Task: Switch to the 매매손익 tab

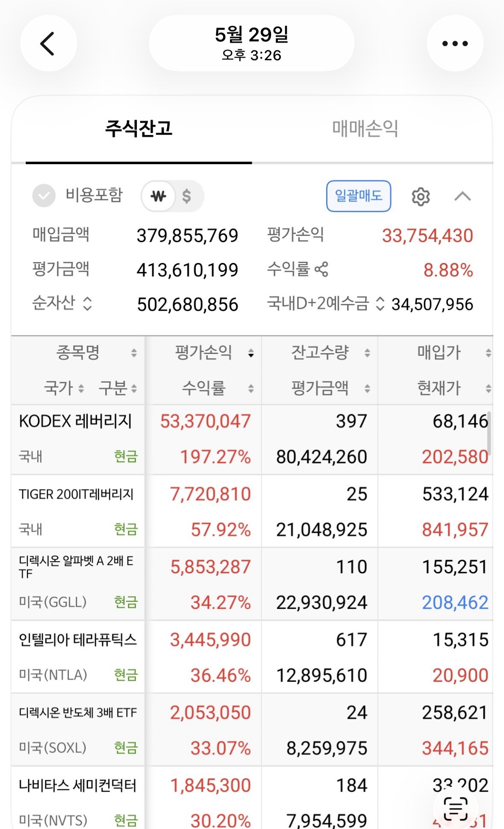Action: (x=365, y=129)
